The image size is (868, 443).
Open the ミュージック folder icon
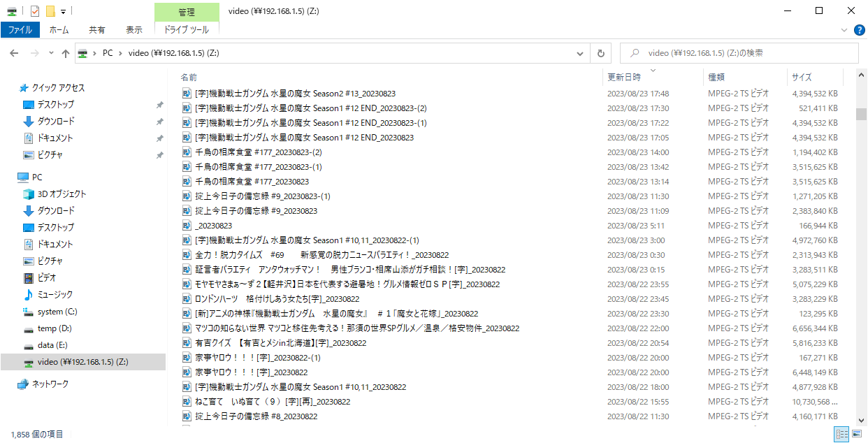29,295
